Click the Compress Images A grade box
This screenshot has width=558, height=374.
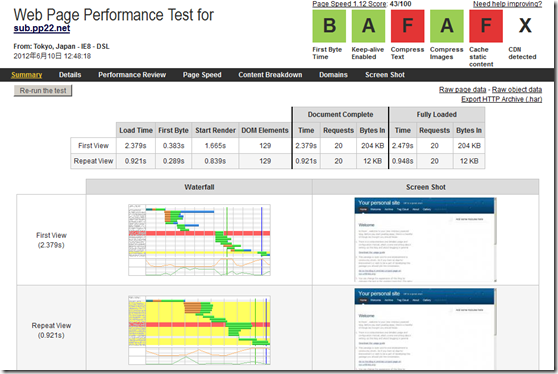click(447, 26)
